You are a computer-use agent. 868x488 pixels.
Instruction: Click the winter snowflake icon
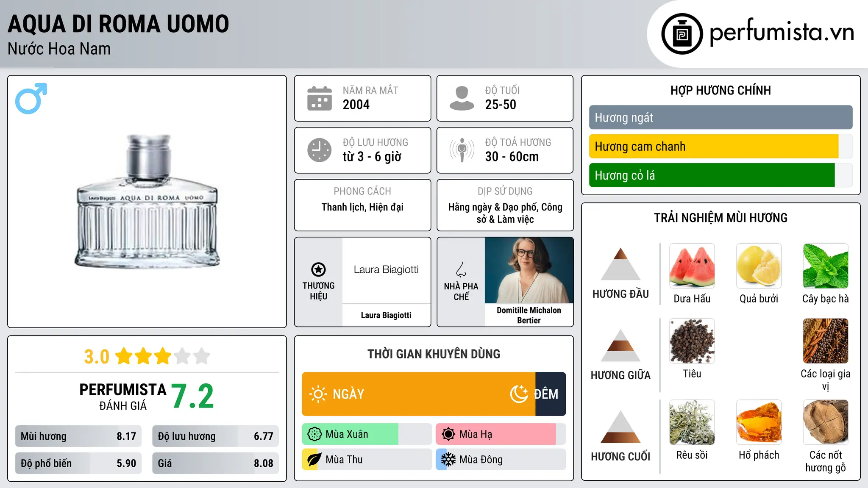coord(448,460)
